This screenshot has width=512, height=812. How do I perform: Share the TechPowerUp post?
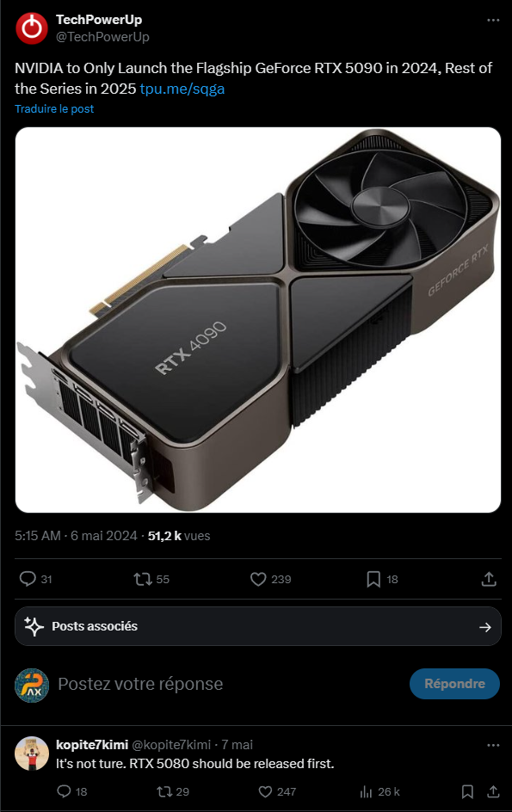(489, 579)
